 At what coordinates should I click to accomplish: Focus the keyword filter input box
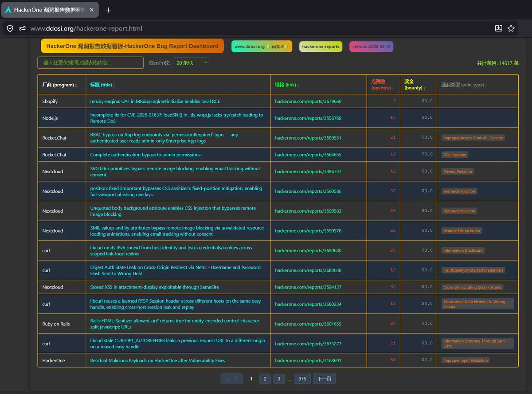tap(90, 62)
